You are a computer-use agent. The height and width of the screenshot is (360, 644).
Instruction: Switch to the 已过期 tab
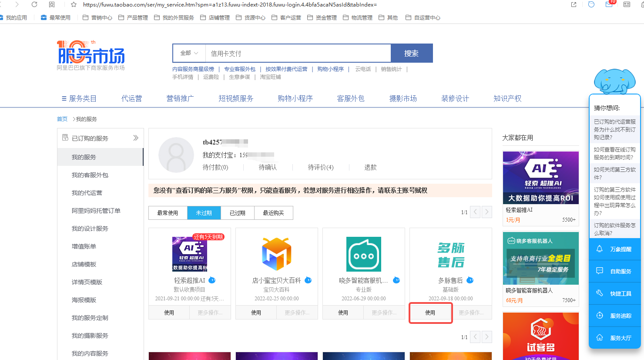tap(238, 213)
